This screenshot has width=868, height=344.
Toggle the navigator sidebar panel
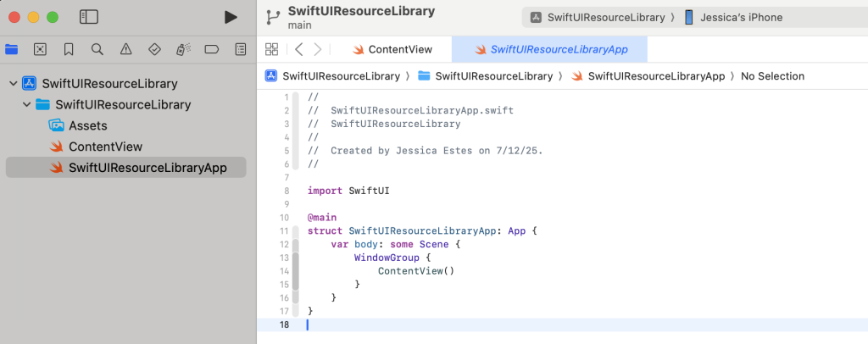tap(88, 17)
